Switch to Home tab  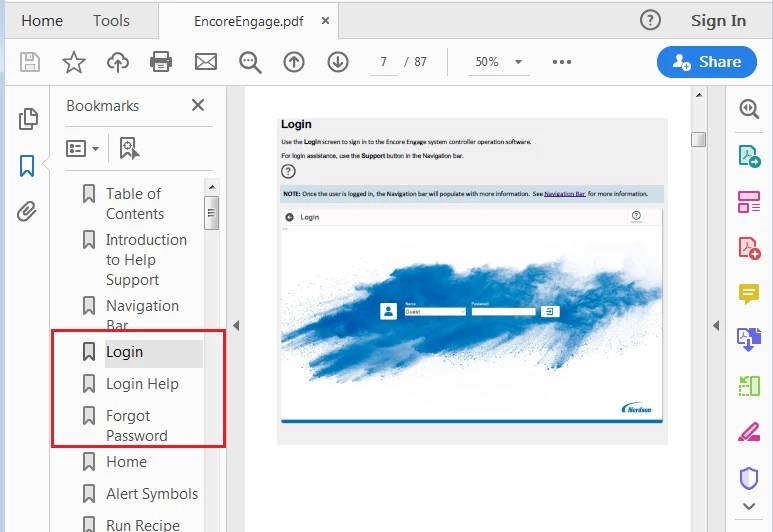[x=42, y=21]
